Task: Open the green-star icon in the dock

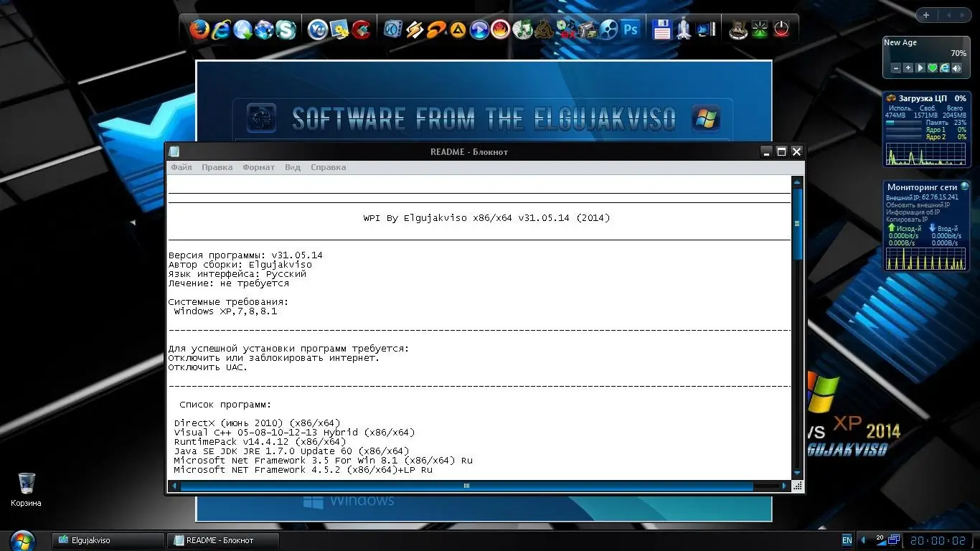Action: (x=760, y=29)
